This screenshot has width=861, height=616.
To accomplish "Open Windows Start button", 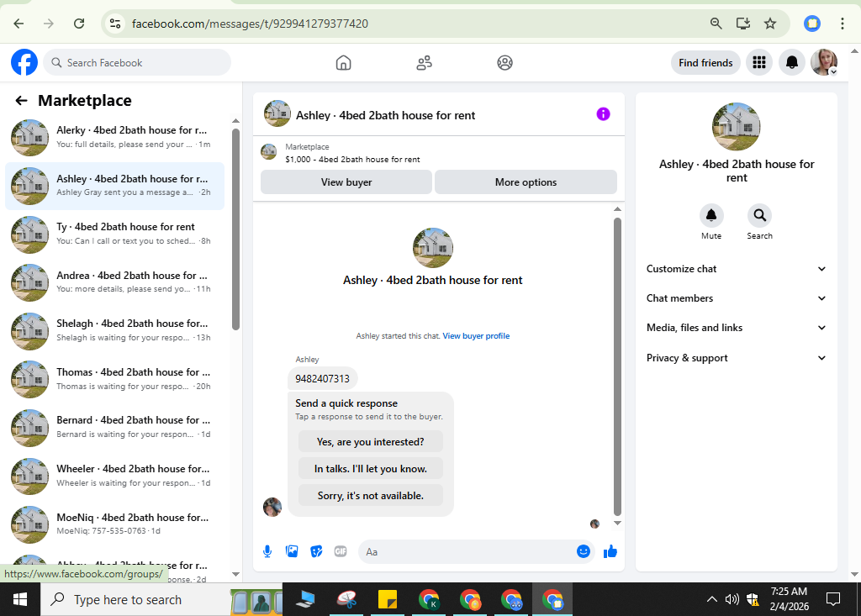I will point(20,599).
